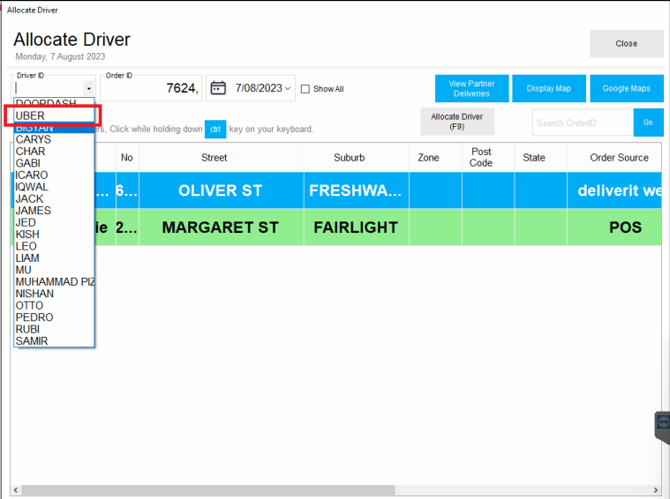Screen dimensions: 670x499
Task: Click into the Search OrderID field
Action: 582,123
